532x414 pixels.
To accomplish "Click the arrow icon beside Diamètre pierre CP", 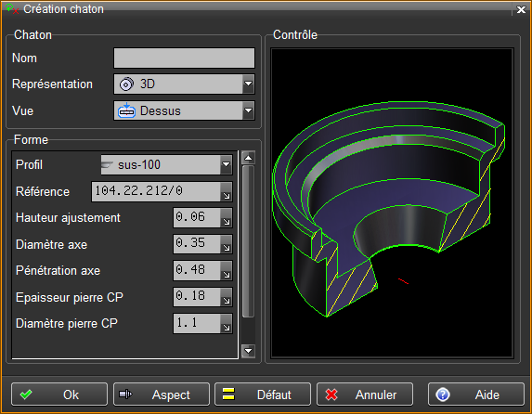I will click(226, 323).
